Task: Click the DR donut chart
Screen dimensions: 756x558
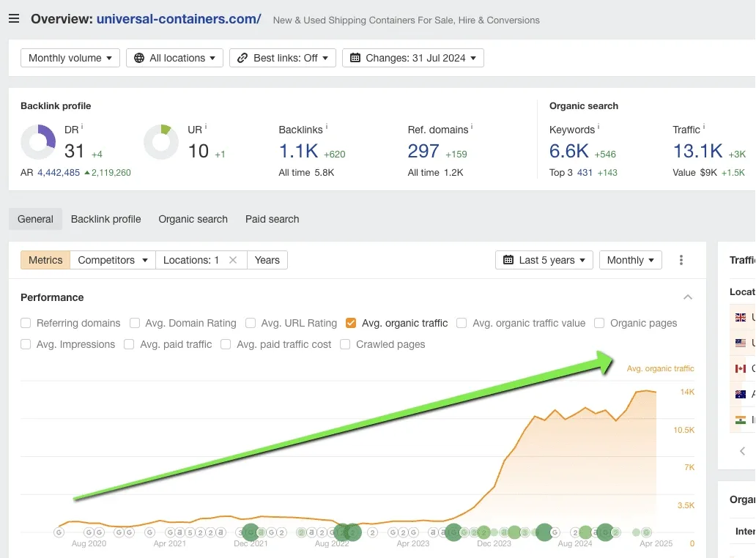Action: pos(38,142)
